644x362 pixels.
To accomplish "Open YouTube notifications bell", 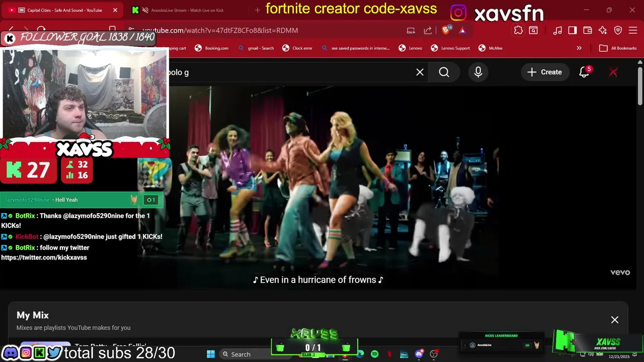I will 584,72.
